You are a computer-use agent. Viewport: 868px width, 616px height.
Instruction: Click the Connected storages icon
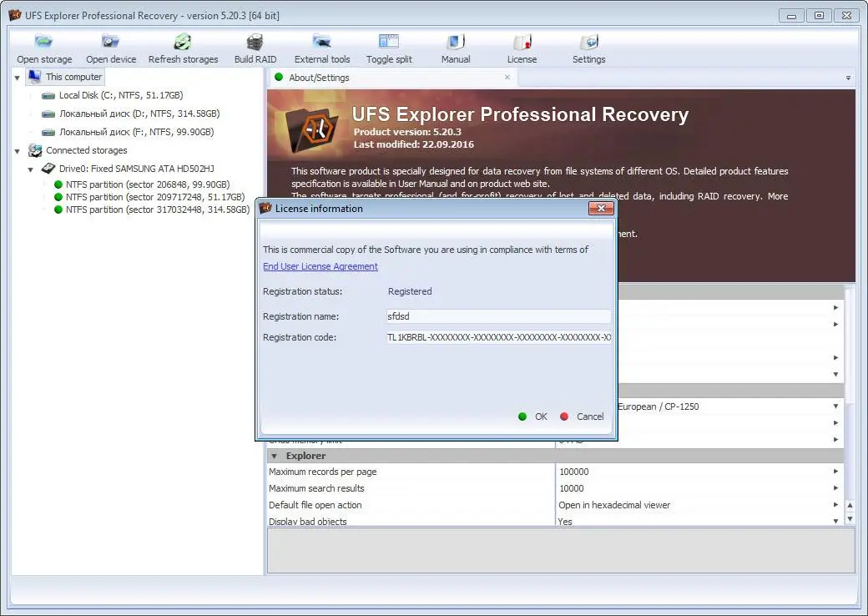point(35,150)
